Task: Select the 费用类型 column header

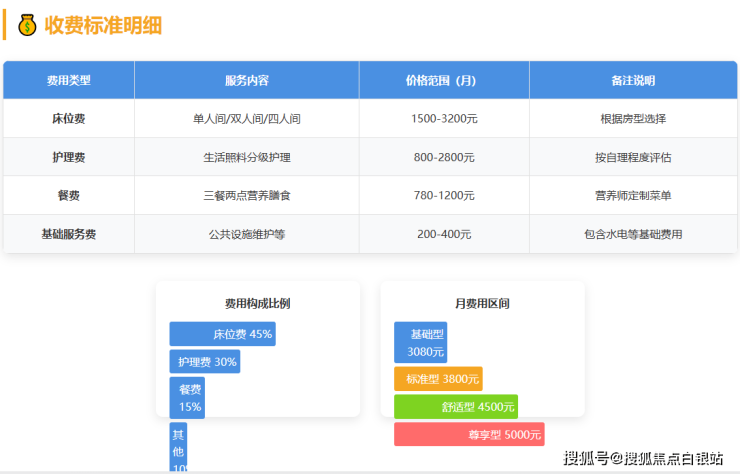Action: pyautogui.click(x=68, y=80)
